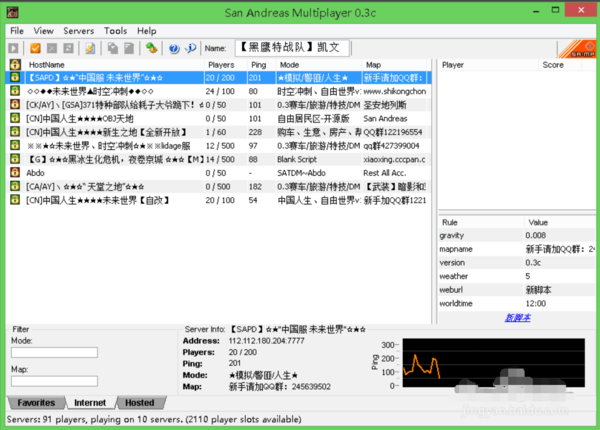Click lock icon of the [CK/AY] server row
Screen dimensions: 600x430
pos(15,104)
